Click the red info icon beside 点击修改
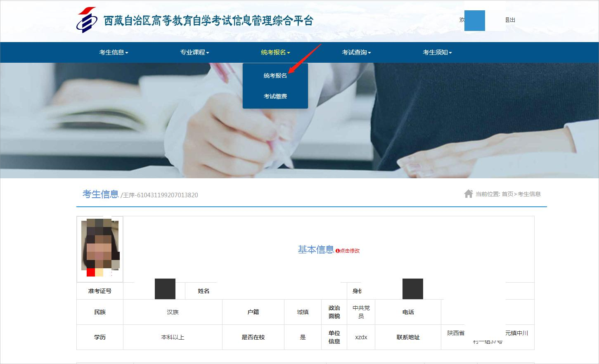The width and height of the screenshot is (599, 364). [337, 251]
